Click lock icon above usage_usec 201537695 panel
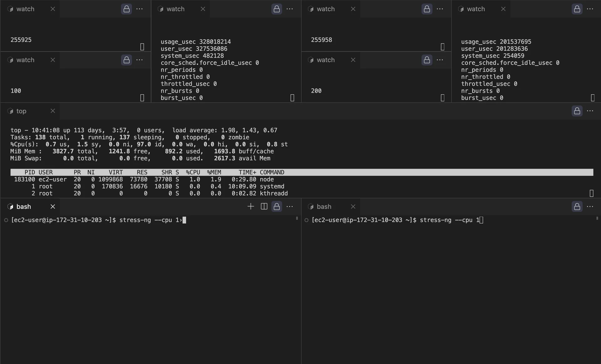 (x=577, y=9)
